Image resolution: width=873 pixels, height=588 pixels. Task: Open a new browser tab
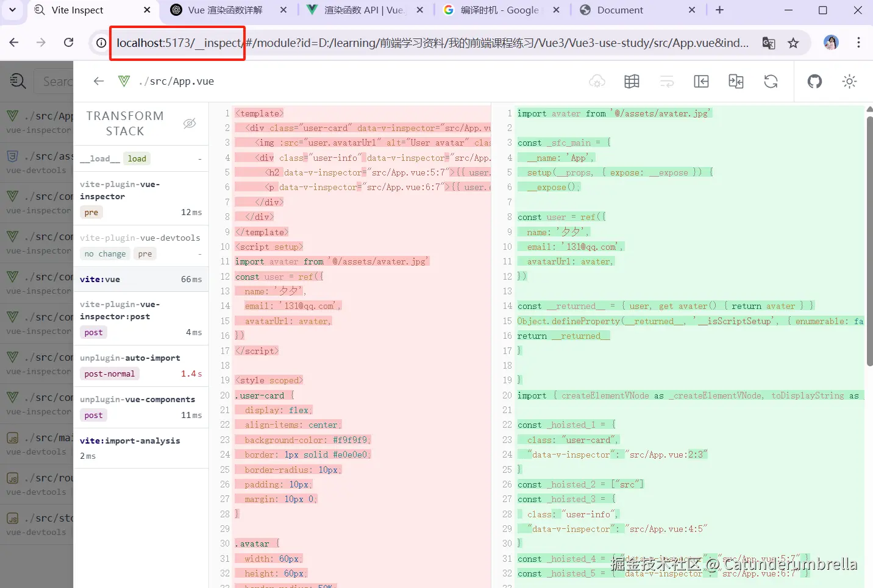click(x=719, y=10)
